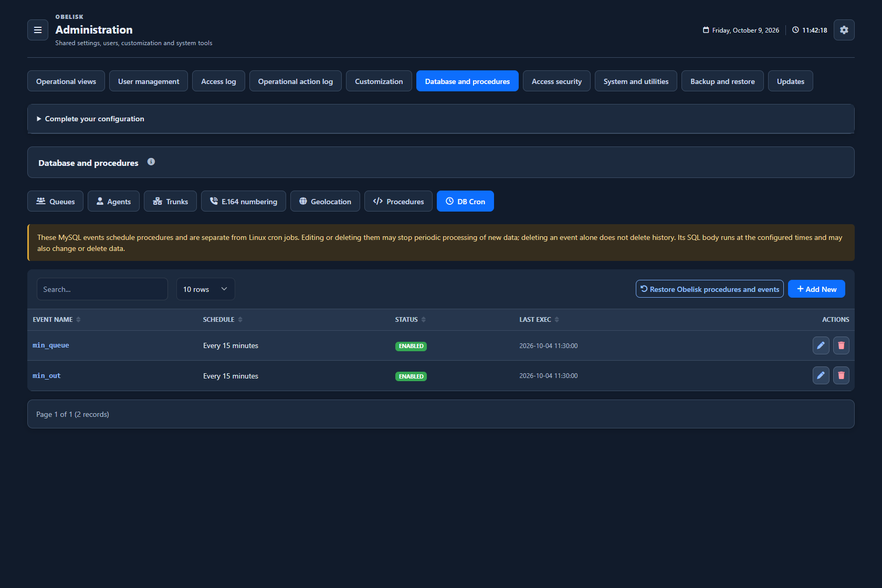
Task: Open the Geolocation sub-tab
Action: click(325, 201)
